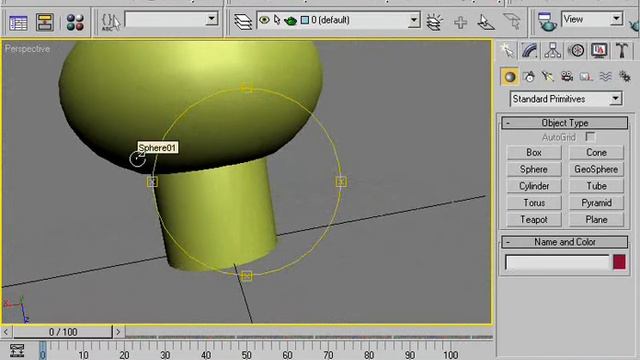
Task: Switch to Modify command panel tab
Action: coord(529,51)
